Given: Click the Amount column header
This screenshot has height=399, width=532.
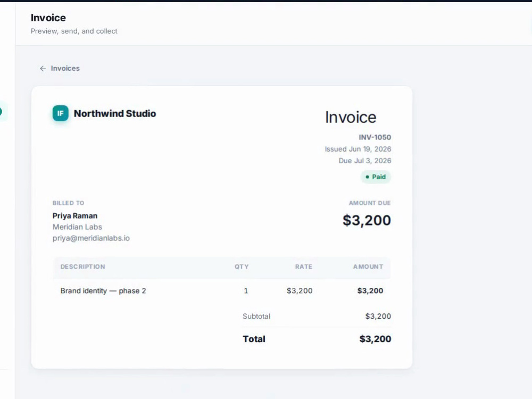Looking at the screenshot, I should click(368, 267).
